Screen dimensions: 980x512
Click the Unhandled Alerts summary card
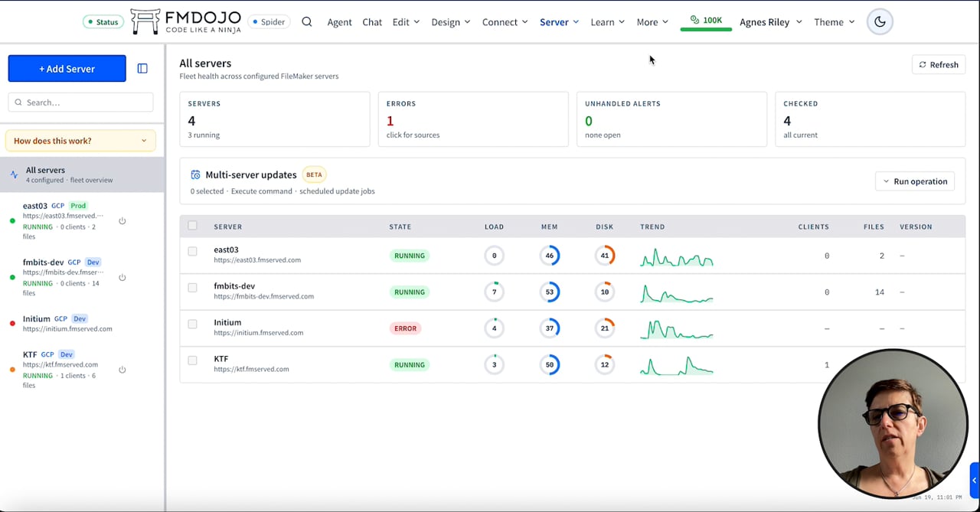(x=671, y=119)
